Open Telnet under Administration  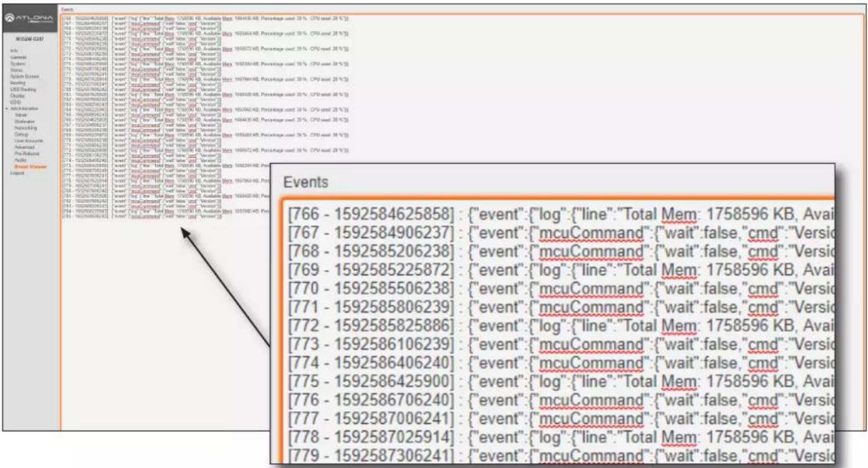point(21,115)
